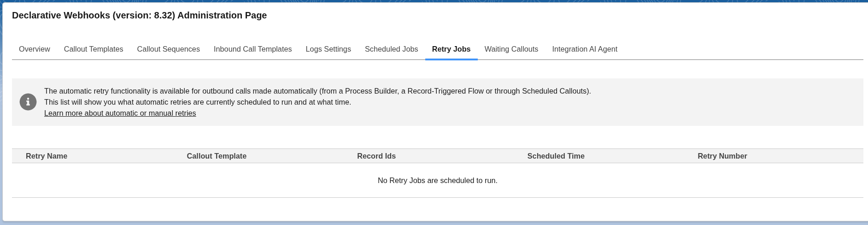Click the Declarative Webhooks page title
Screen dimensions: 868x225
click(140, 16)
